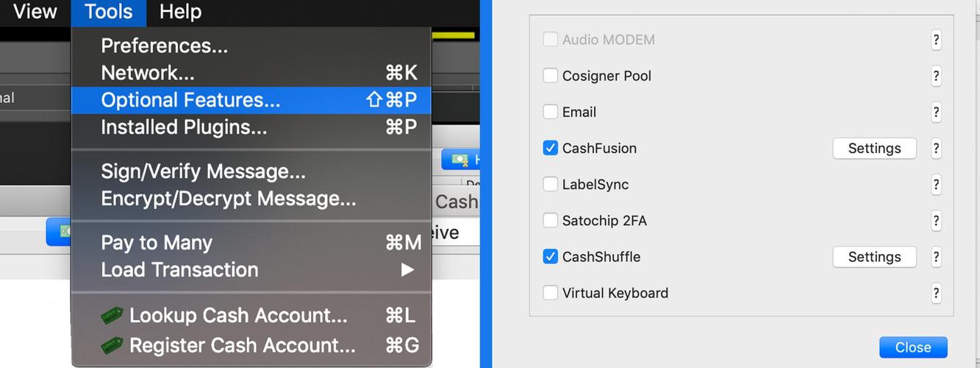Uncheck the CashShuffle checkbox
The height and width of the screenshot is (368, 980).
point(550,256)
